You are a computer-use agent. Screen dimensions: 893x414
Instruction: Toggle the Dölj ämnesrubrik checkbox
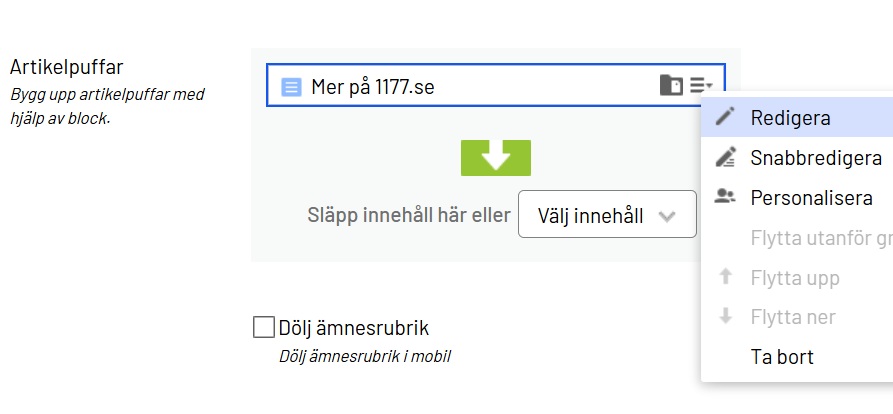264,327
